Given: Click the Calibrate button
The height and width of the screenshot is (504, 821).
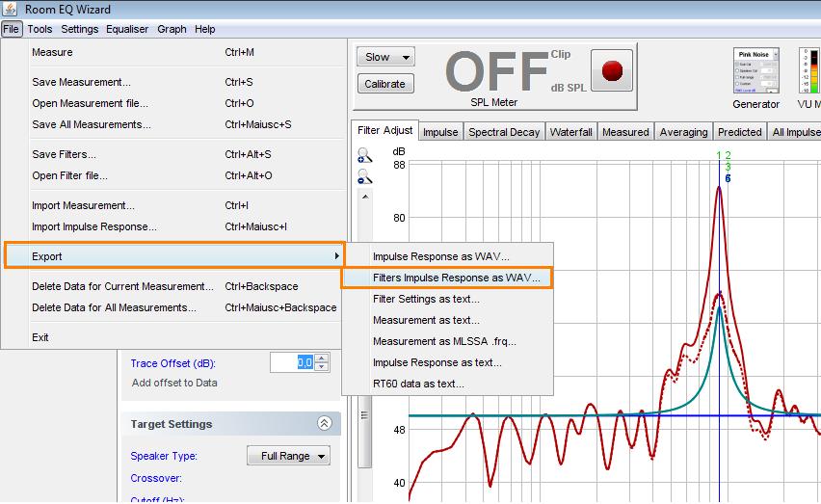Looking at the screenshot, I should pyautogui.click(x=385, y=84).
